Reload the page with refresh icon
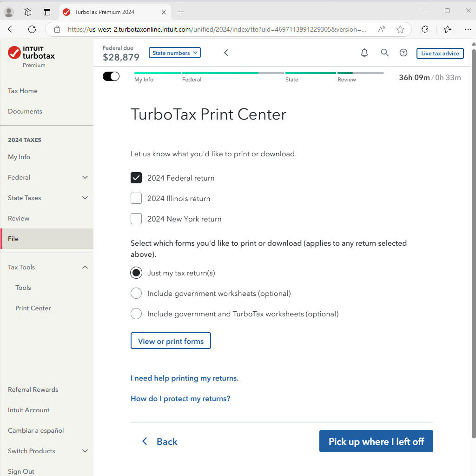 pos(32,29)
